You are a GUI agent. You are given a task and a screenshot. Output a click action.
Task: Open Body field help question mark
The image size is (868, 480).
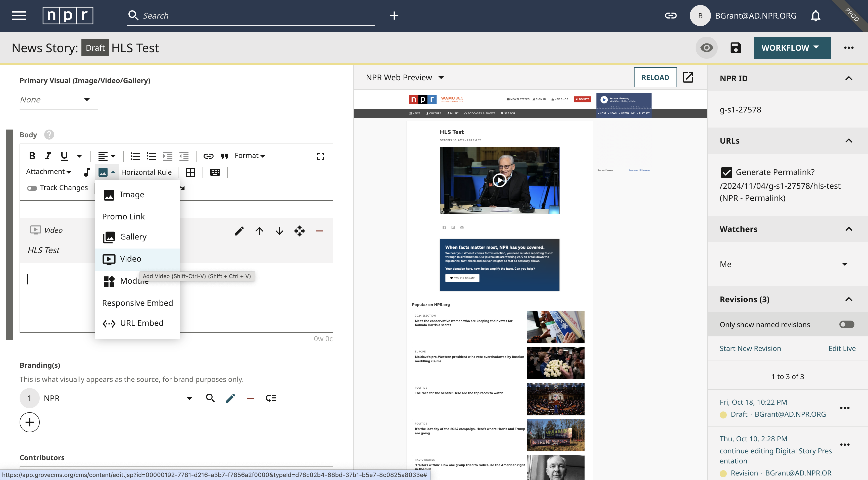click(49, 135)
